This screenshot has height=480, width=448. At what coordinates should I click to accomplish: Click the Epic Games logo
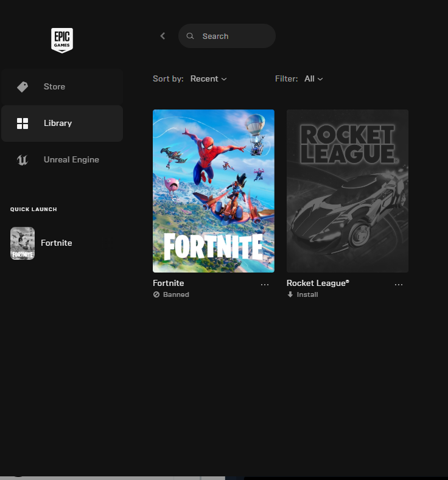point(62,40)
